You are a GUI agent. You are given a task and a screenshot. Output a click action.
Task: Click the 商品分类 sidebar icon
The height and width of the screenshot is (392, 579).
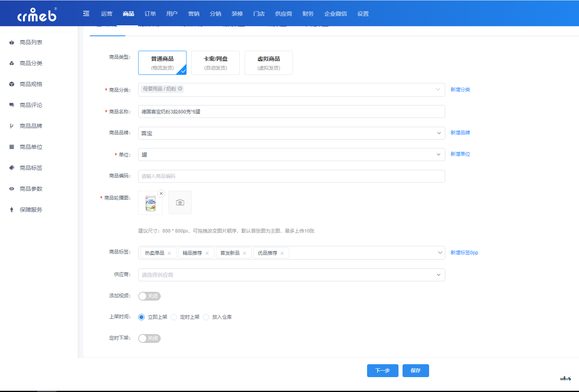click(12, 63)
